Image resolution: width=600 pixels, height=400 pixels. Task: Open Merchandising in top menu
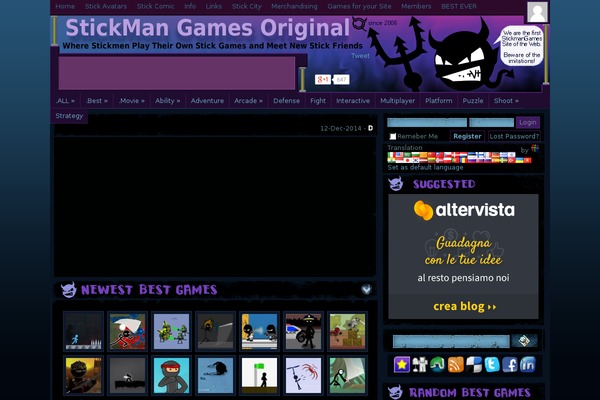[x=294, y=7]
